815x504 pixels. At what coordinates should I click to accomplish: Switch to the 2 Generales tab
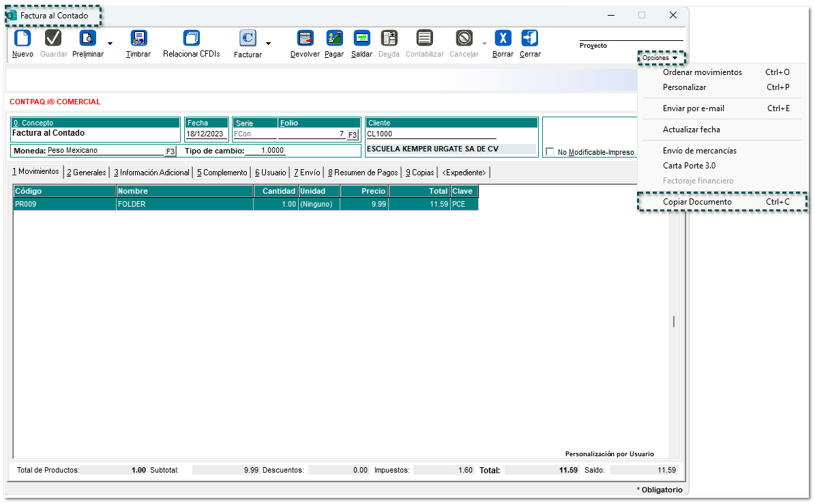(87, 173)
